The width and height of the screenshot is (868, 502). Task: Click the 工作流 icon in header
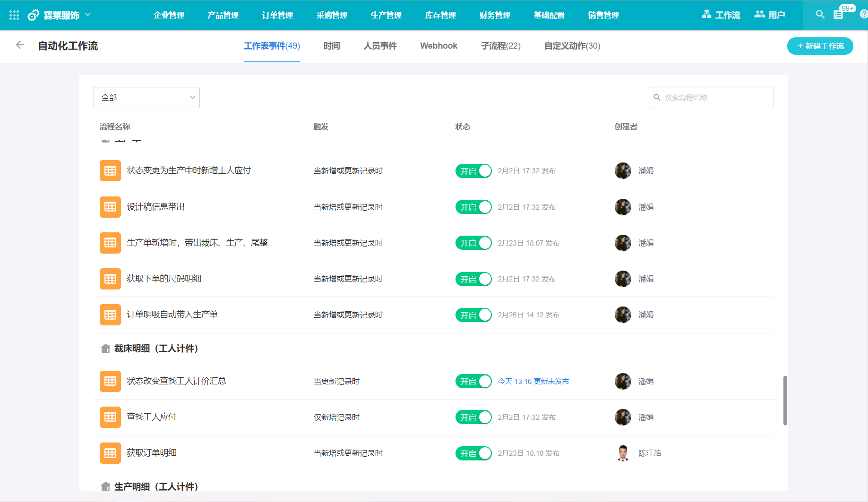point(706,15)
